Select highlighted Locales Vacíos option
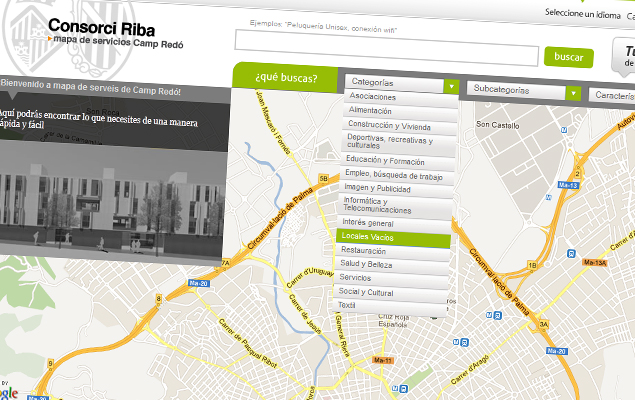This screenshot has width=635, height=400. point(393,238)
